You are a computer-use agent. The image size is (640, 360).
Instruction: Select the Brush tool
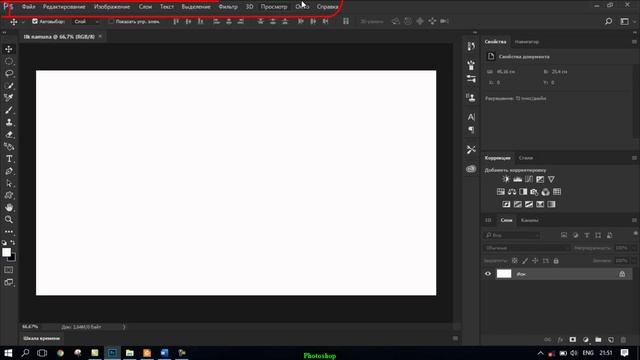[x=9, y=110]
